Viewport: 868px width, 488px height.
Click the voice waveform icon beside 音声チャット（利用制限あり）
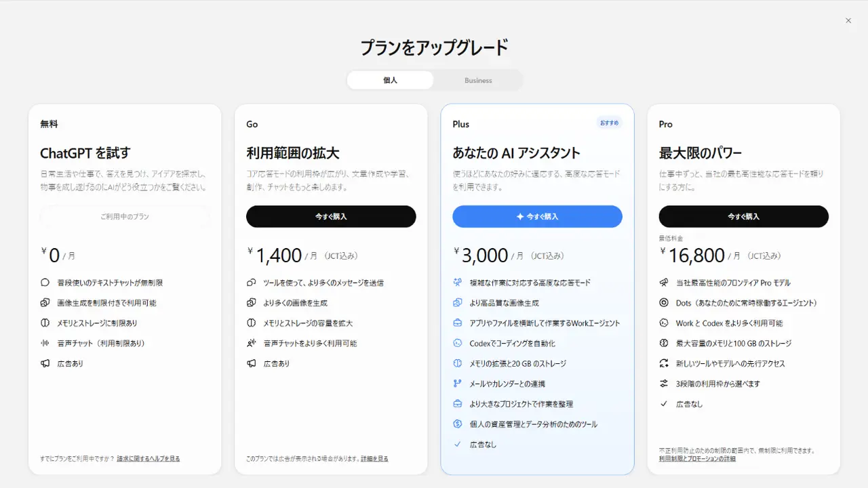click(x=45, y=344)
